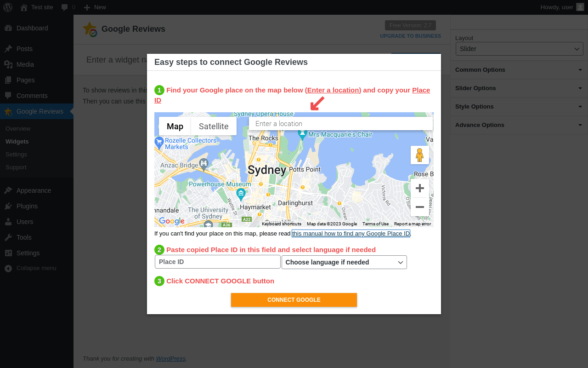
Task: Expand the Advance Options panel
Action: coord(519,125)
